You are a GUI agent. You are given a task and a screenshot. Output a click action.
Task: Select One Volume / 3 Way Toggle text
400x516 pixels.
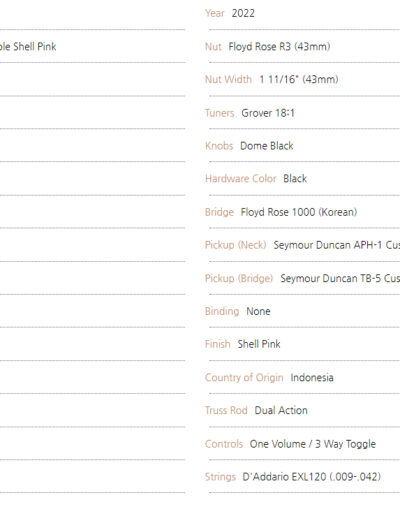[x=313, y=444]
